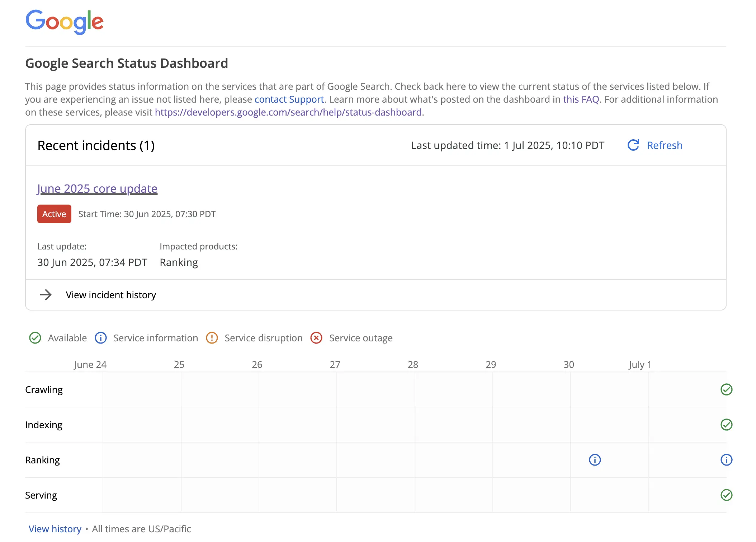Click the Indexing status checkmark icon
Viewport: 756px width, 542px height.
pos(726,425)
